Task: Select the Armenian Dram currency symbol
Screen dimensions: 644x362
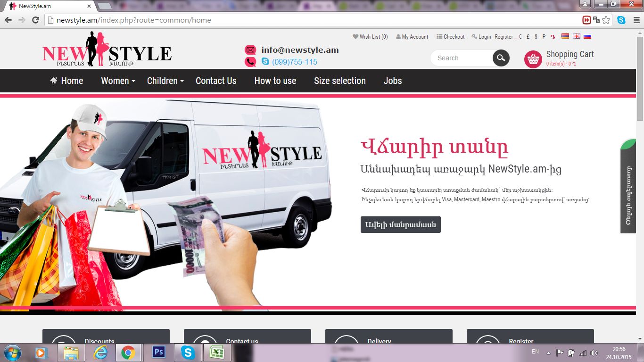Action: 553,37
